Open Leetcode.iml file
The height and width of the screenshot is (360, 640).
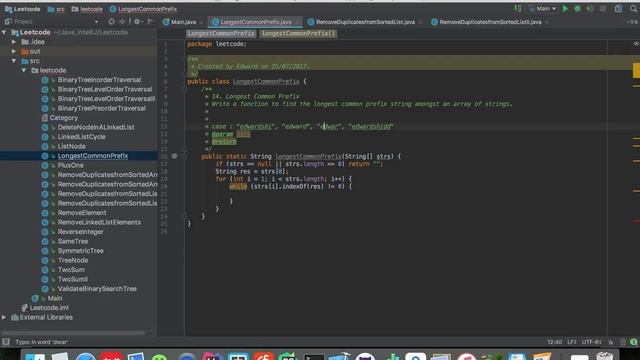pos(49,308)
